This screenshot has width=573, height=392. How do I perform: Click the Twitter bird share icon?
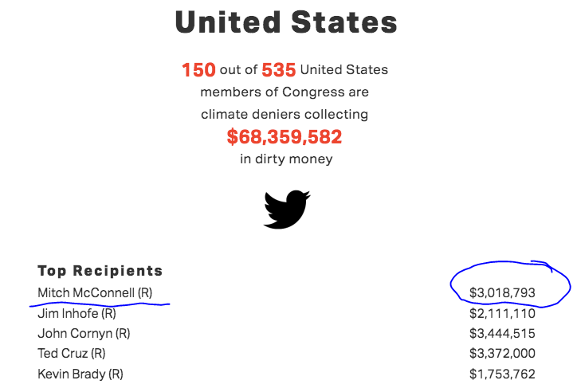286,209
